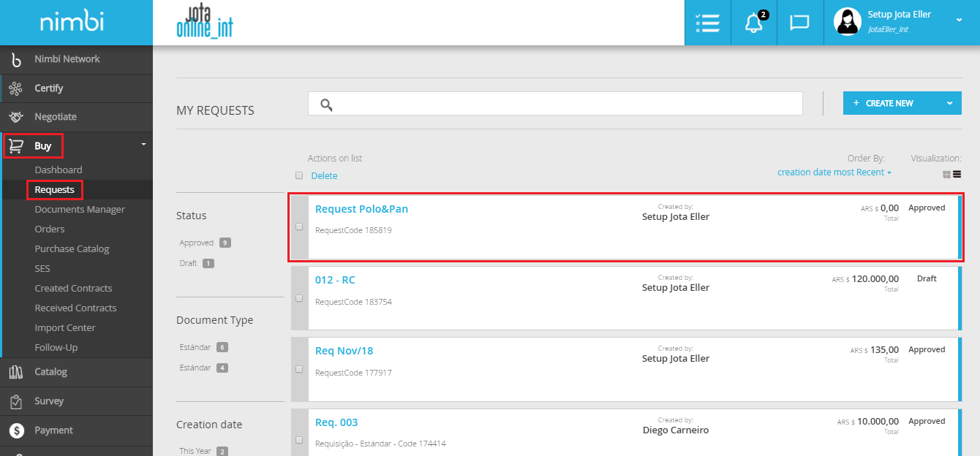
Task: Click the 120.000,00 total amount
Action: (x=875, y=279)
